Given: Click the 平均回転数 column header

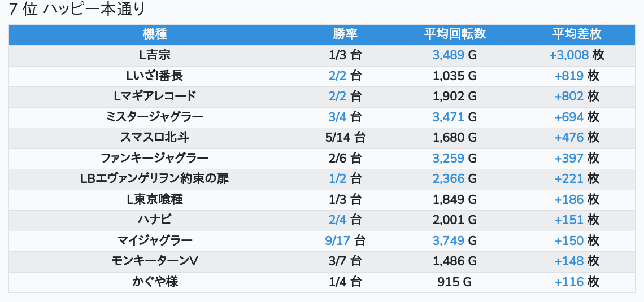Looking at the screenshot, I should coord(454,34).
